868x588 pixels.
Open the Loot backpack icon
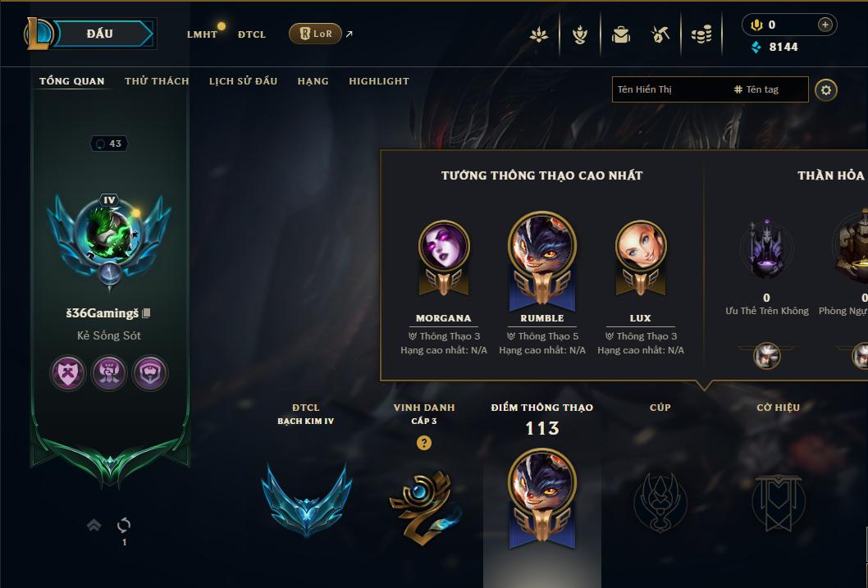coord(621,34)
